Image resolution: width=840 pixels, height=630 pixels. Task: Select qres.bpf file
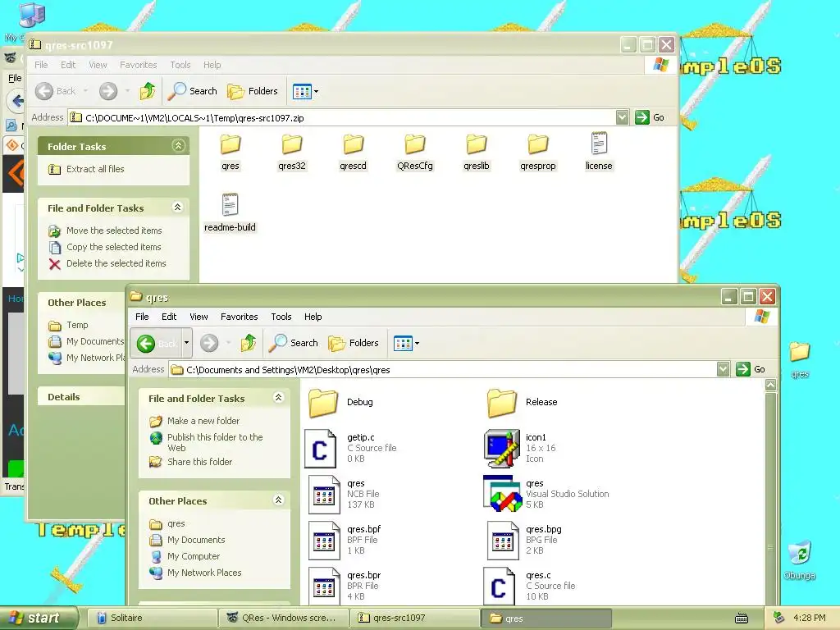(345, 540)
